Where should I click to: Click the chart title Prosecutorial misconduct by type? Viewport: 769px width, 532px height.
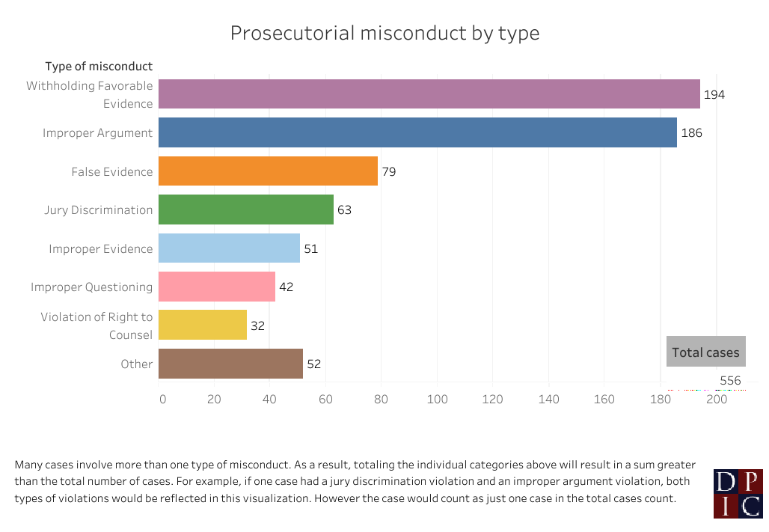coord(384,34)
